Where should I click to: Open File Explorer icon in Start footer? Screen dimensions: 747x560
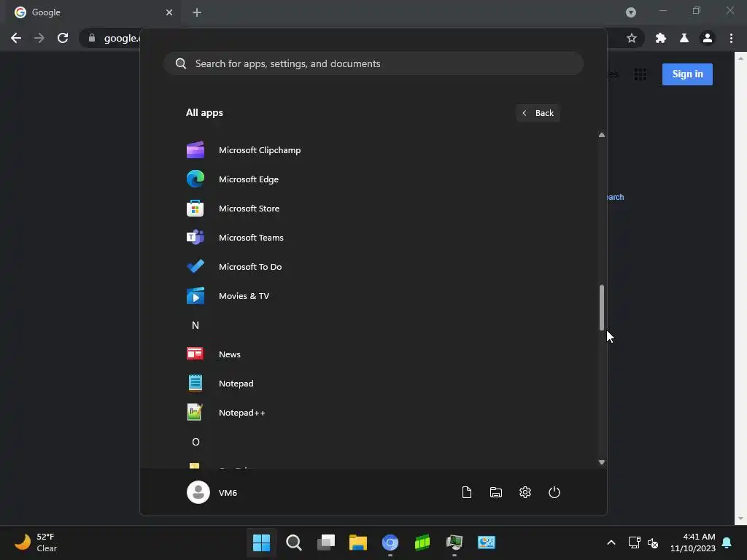tap(496, 492)
